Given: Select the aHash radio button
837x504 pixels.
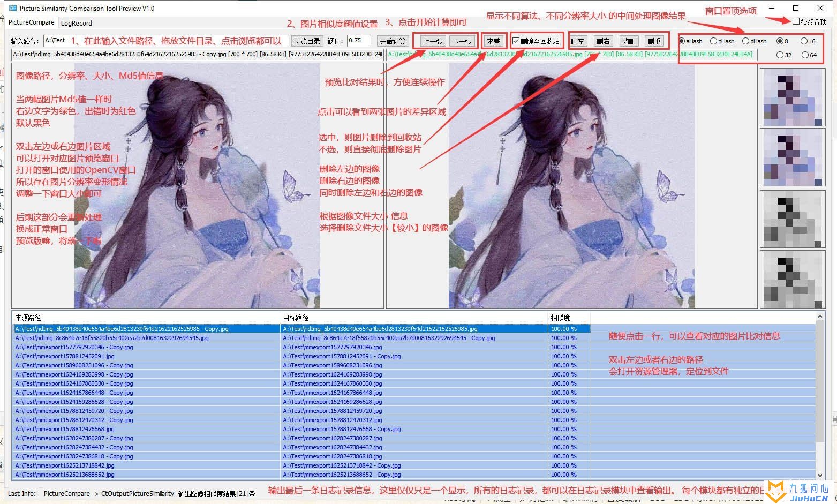Looking at the screenshot, I should 690,41.
